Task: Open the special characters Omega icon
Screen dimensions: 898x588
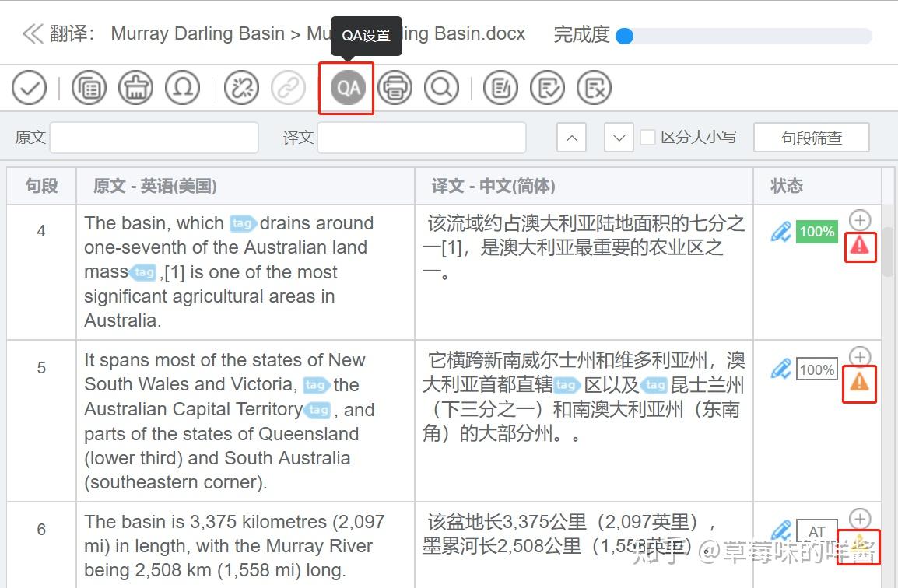Action: [x=182, y=87]
